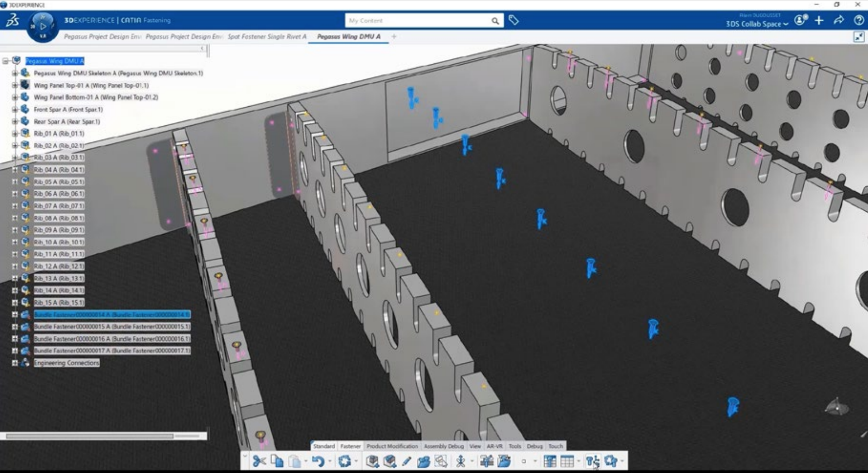The width and height of the screenshot is (868, 473).
Task: Click the search magnifier button
Action: (x=495, y=20)
